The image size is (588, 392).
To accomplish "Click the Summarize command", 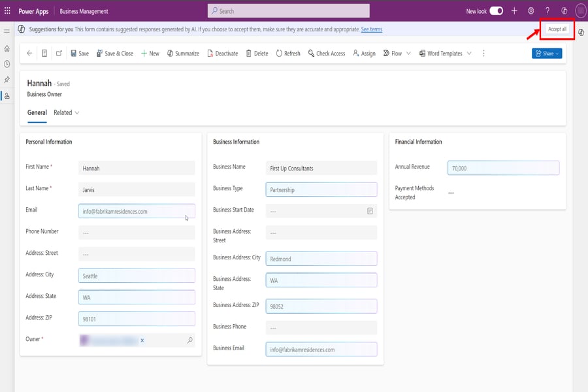I will click(x=183, y=54).
